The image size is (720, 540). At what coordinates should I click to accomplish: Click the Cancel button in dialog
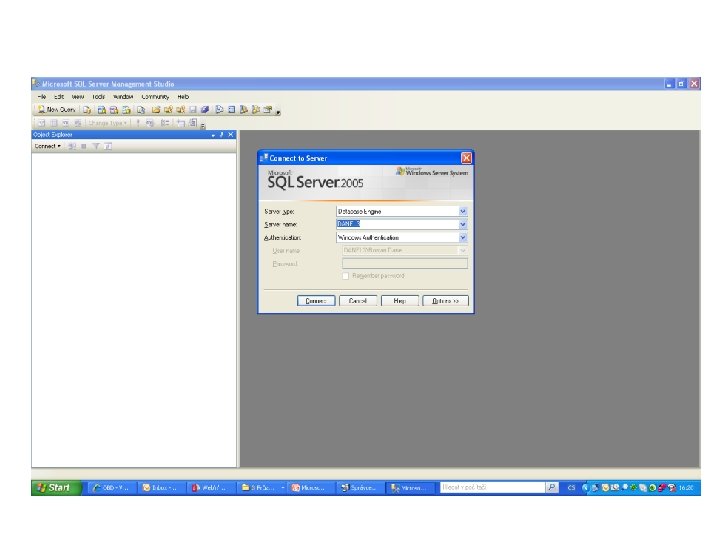(x=358, y=301)
